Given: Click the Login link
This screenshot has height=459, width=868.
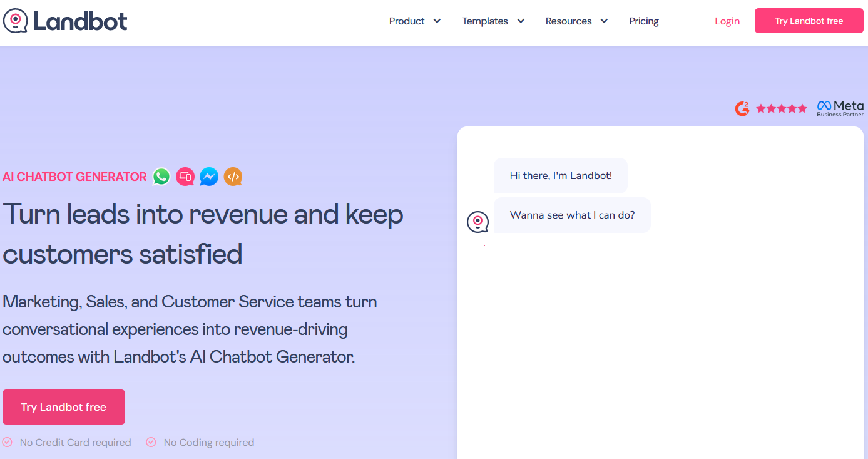Looking at the screenshot, I should click(727, 21).
